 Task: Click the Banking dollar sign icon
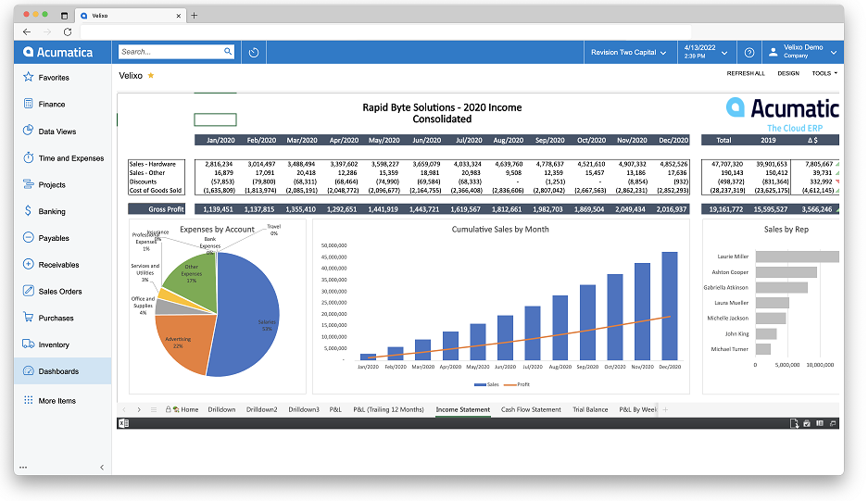coord(28,211)
